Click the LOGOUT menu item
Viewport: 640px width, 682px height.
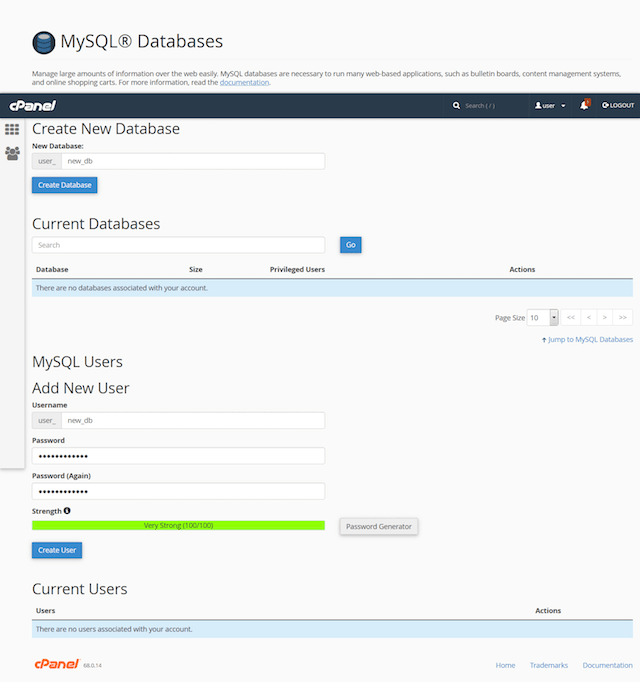617,105
